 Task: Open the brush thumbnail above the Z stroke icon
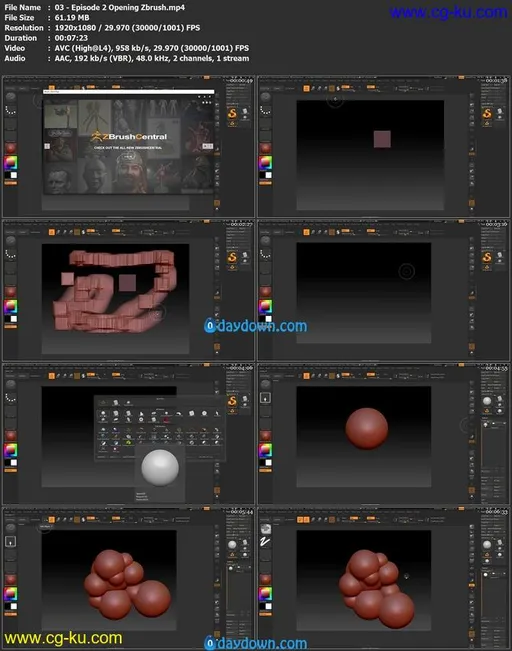[x=265, y=529]
